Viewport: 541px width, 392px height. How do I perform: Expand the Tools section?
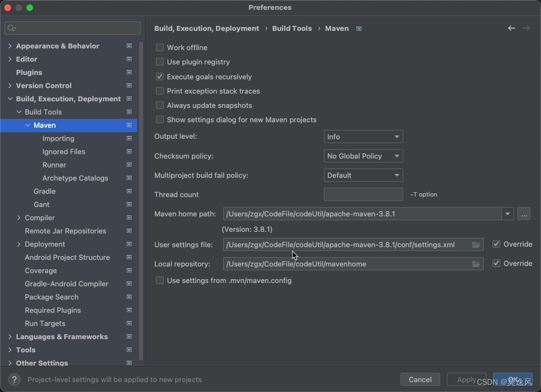click(10, 350)
